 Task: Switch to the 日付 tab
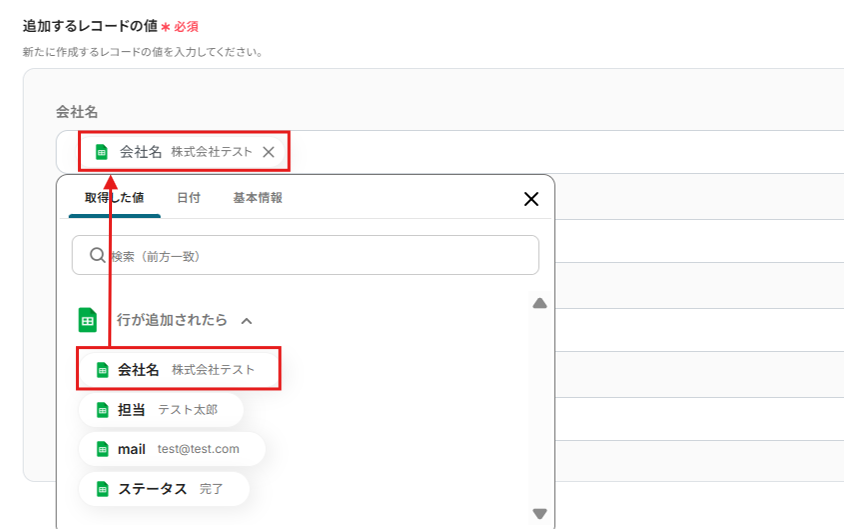pos(188,198)
